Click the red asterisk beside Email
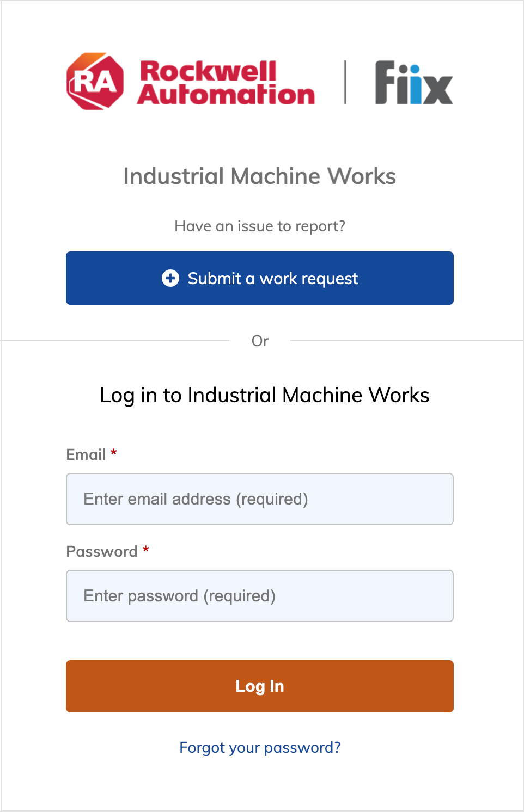Screen dimensions: 524x812 [114, 453]
